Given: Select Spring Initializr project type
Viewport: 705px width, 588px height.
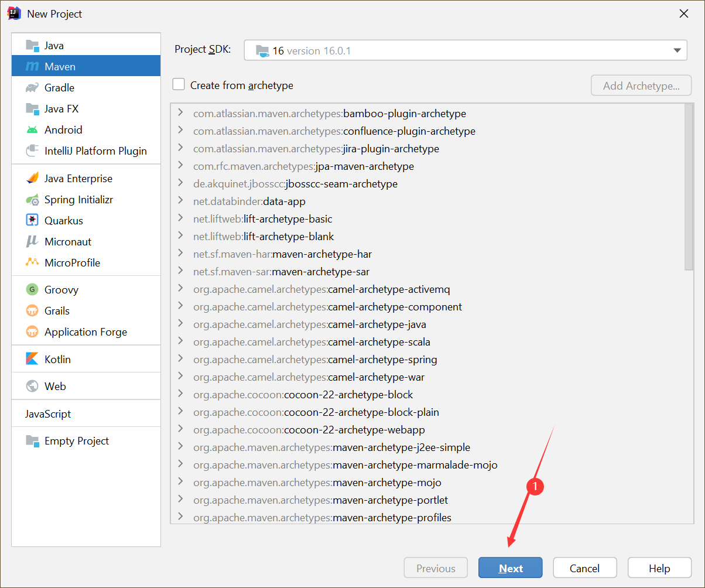Looking at the screenshot, I should pos(86,200).
